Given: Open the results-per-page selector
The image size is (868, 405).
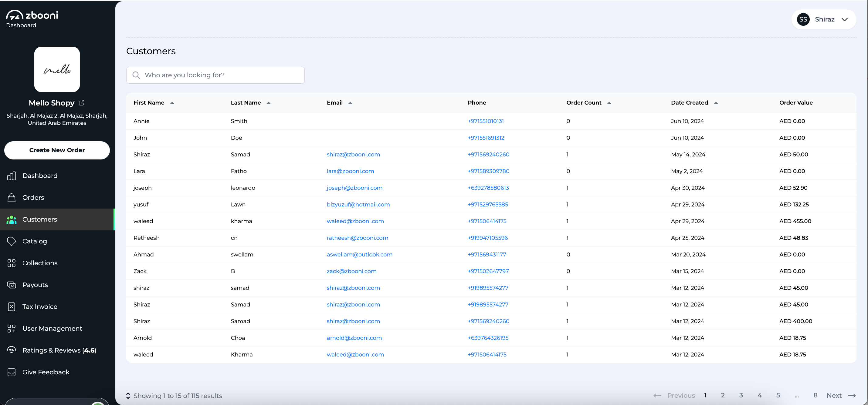Looking at the screenshot, I should (x=128, y=396).
